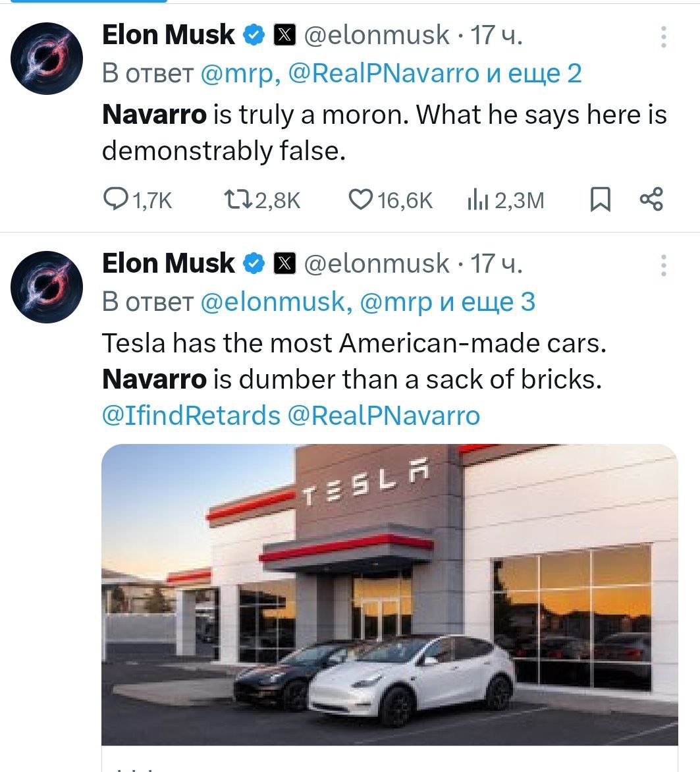Click '16,6K' like count on first tweet
This screenshot has height=772, width=700.
pos(406,199)
